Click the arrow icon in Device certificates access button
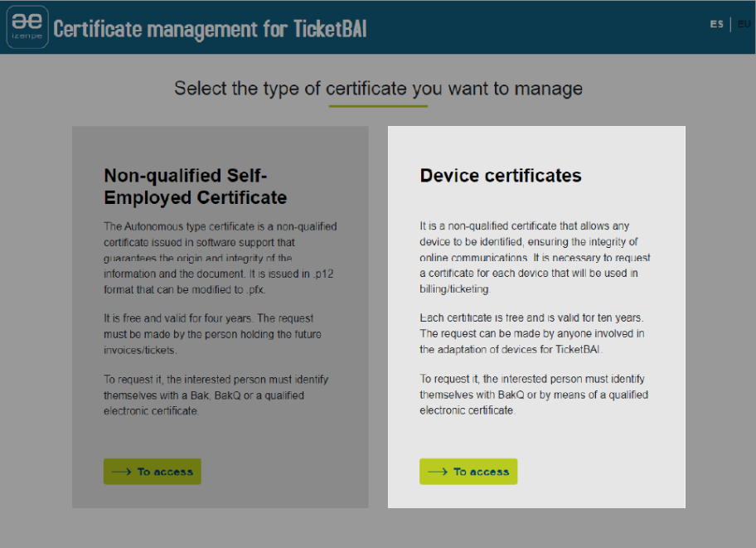Viewport: 756px width, 548px height. [438, 472]
